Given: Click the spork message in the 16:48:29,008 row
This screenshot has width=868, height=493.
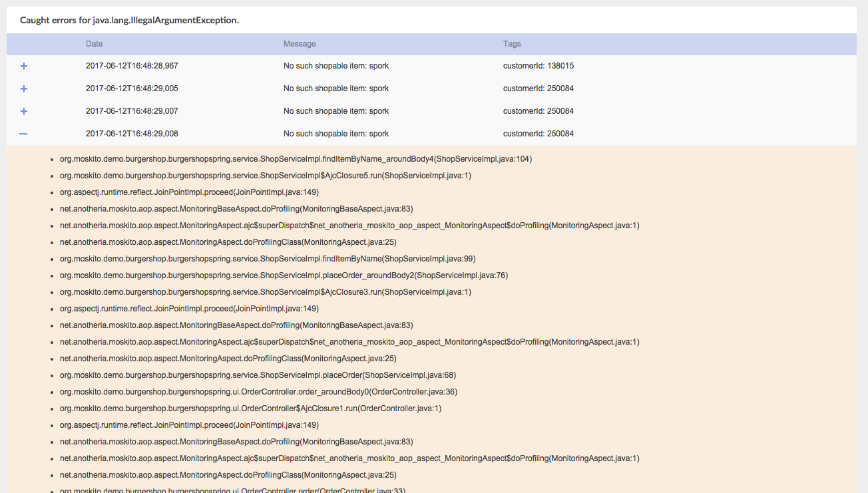Looking at the screenshot, I should click(x=336, y=134).
